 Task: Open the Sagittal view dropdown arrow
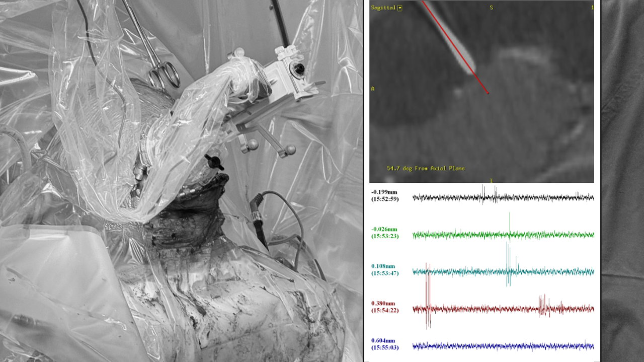point(399,8)
